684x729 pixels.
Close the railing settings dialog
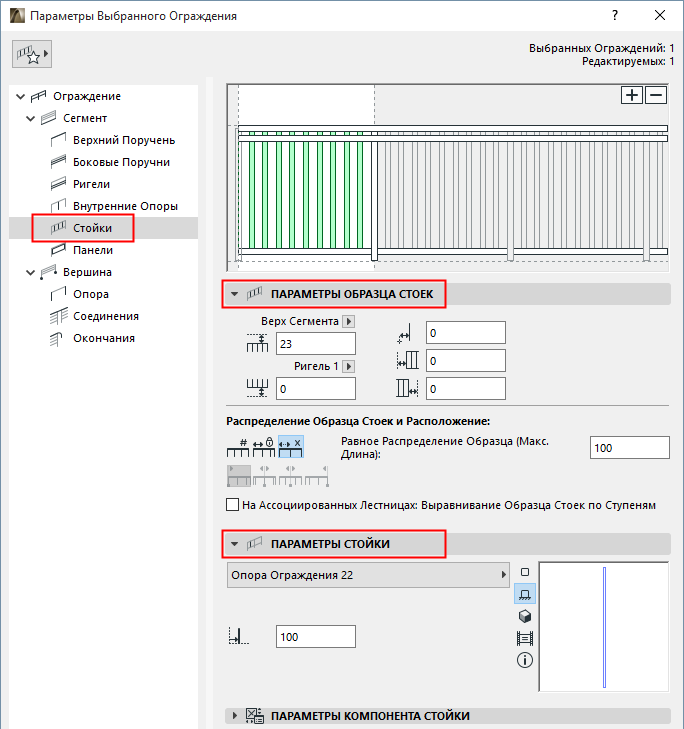[x=659, y=16]
